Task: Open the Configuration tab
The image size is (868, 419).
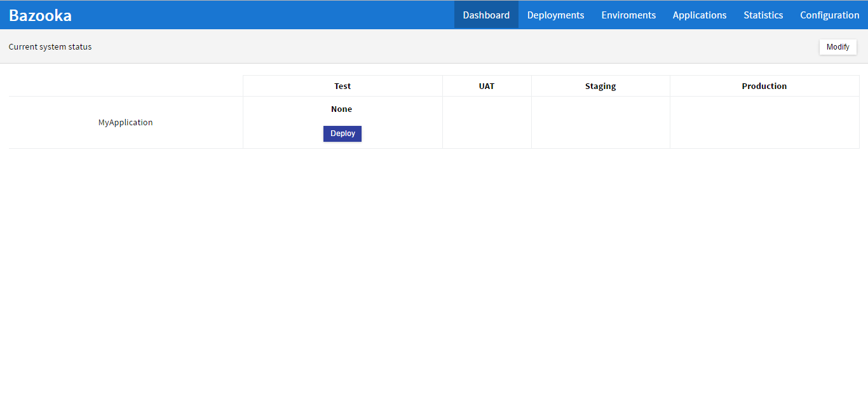Action: (829, 15)
